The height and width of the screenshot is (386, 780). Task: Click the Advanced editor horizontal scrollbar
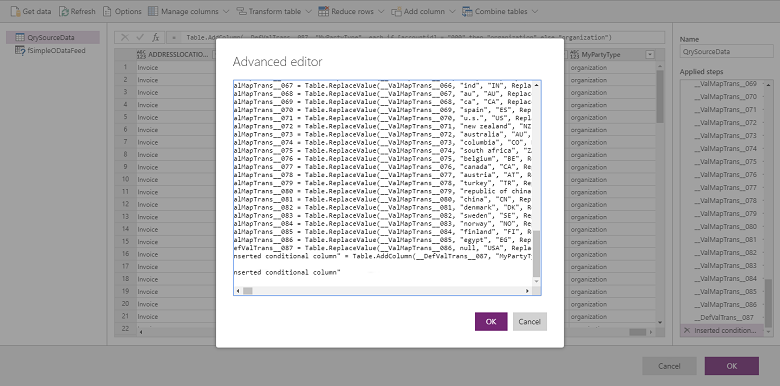(248, 290)
